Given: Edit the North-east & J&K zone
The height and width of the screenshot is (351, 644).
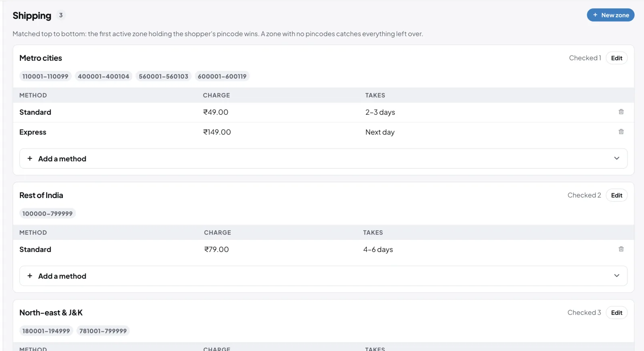Looking at the screenshot, I should point(617,313).
